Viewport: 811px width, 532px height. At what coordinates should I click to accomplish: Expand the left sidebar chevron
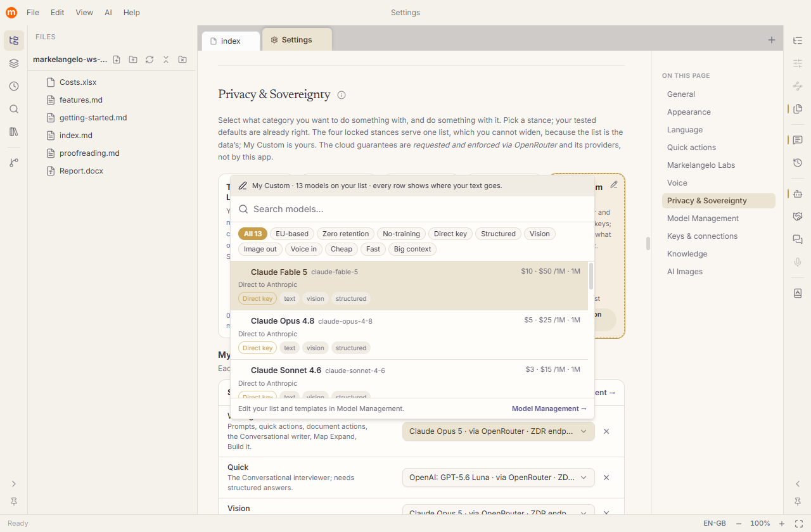click(x=14, y=484)
